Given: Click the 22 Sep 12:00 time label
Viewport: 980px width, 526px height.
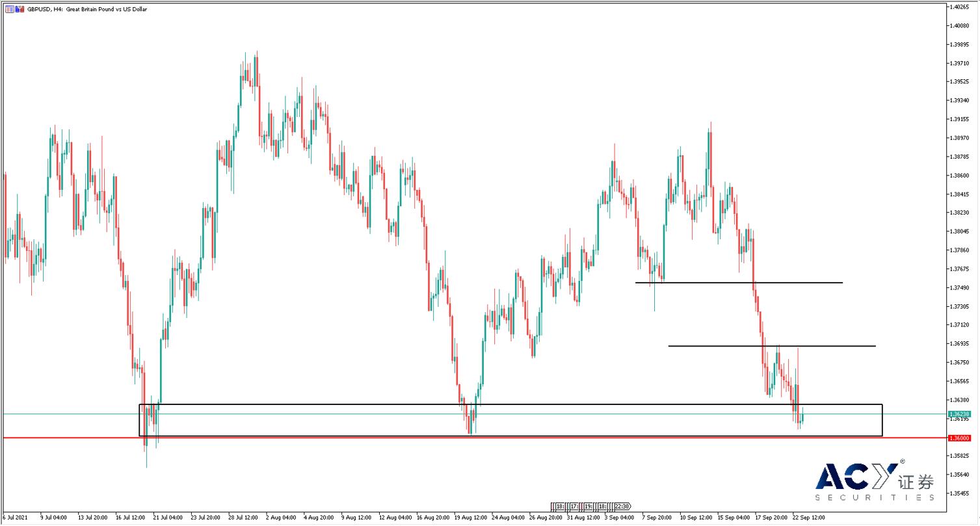Looking at the screenshot, I should click(x=810, y=518).
